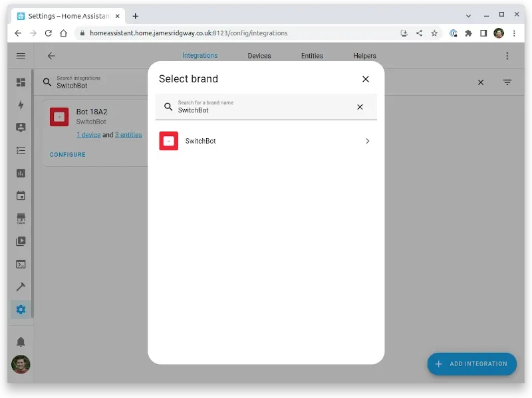Click the password manager extension icon

coord(454,33)
